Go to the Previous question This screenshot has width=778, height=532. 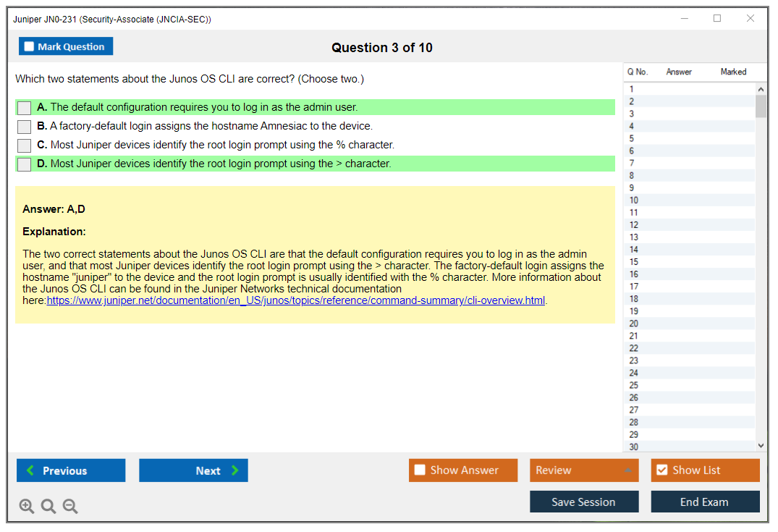71,470
